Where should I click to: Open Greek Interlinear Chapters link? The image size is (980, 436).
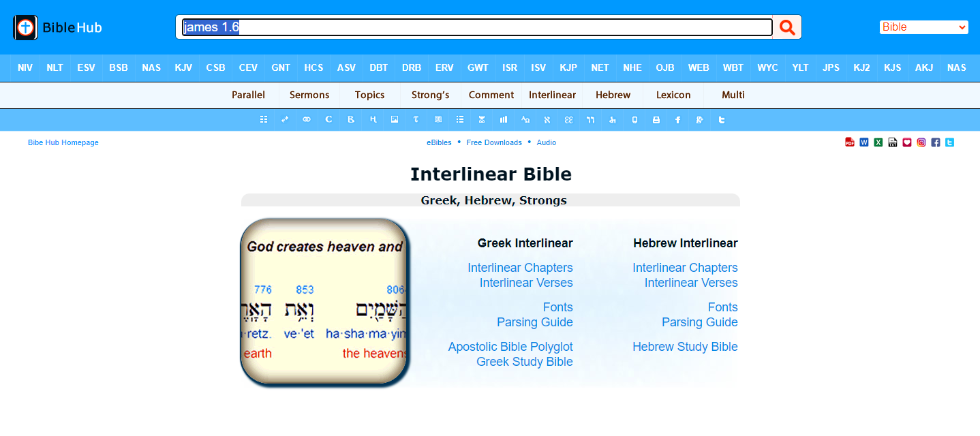[x=520, y=268]
